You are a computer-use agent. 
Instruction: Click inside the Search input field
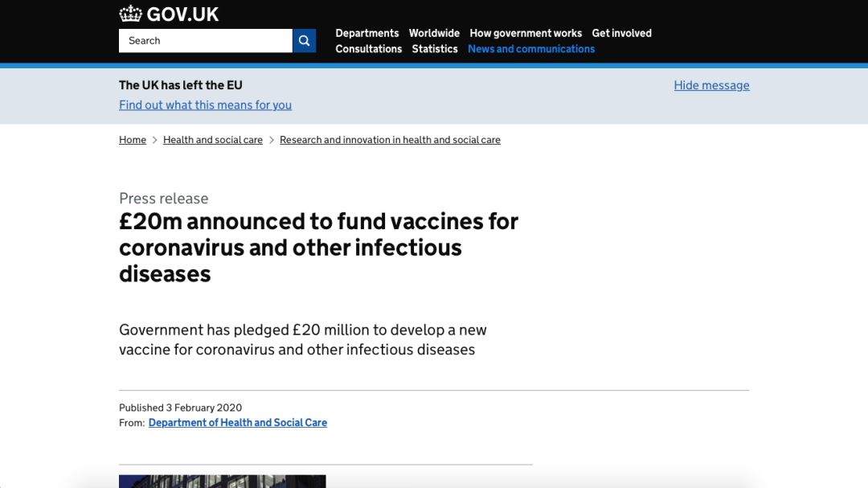click(x=206, y=40)
